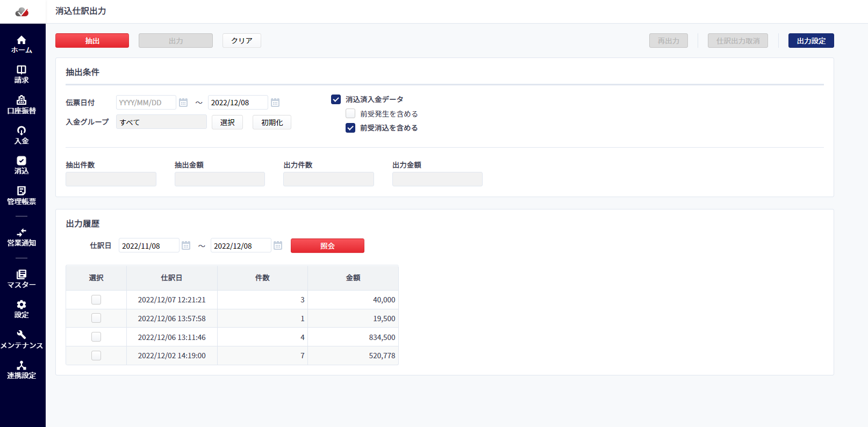Screen dimensions: 868x427
Task: Open 消込 sidebar item
Action: point(21,165)
